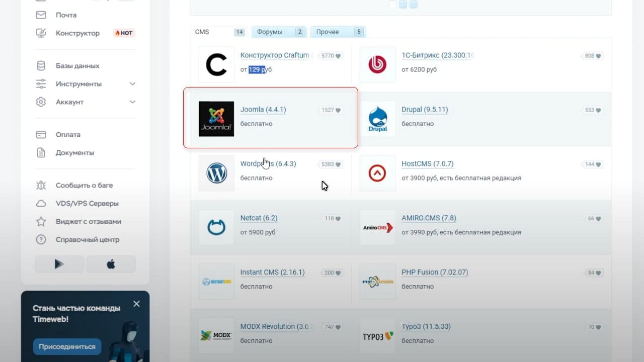644x362 pixels.
Task: Open the AMIRO.CMS (7.8) link
Action: coord(429,218)
